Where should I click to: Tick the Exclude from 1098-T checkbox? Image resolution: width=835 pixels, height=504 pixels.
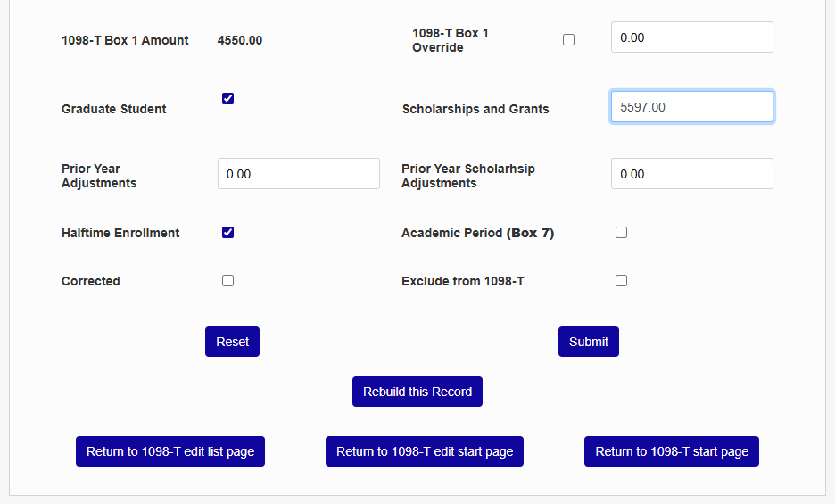(621, 280)
